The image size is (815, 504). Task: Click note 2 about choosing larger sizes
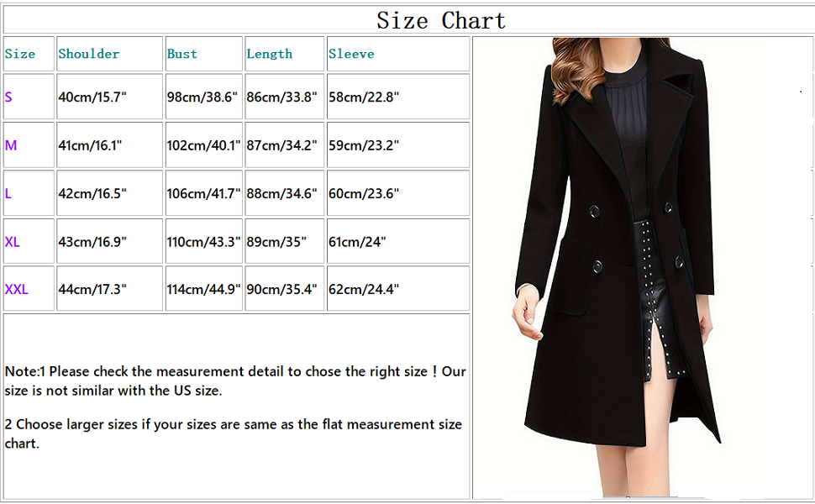234,433
